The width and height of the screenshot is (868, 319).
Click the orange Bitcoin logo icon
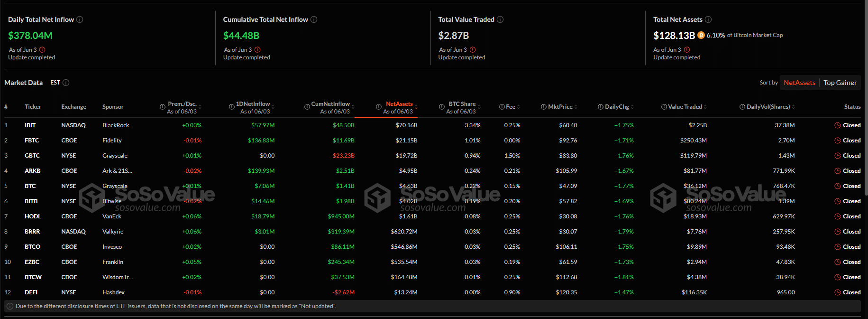[701, 35]
